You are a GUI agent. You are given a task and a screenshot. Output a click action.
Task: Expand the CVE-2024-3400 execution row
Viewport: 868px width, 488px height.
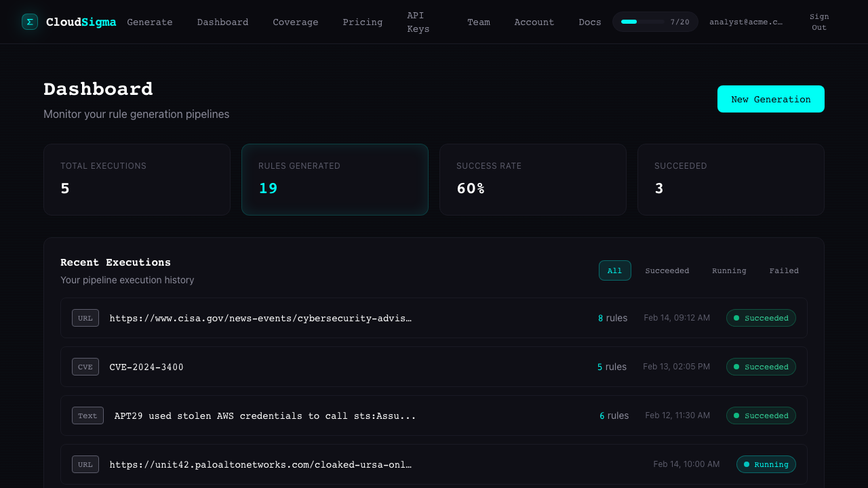click(407, 367)
